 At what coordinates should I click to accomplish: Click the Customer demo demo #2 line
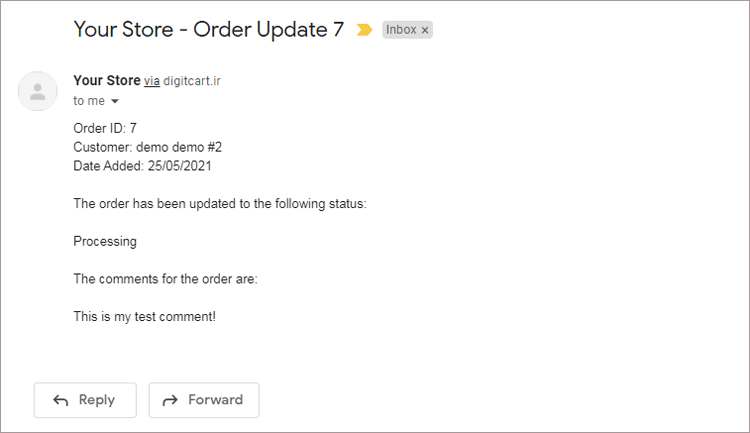[147, 147]
